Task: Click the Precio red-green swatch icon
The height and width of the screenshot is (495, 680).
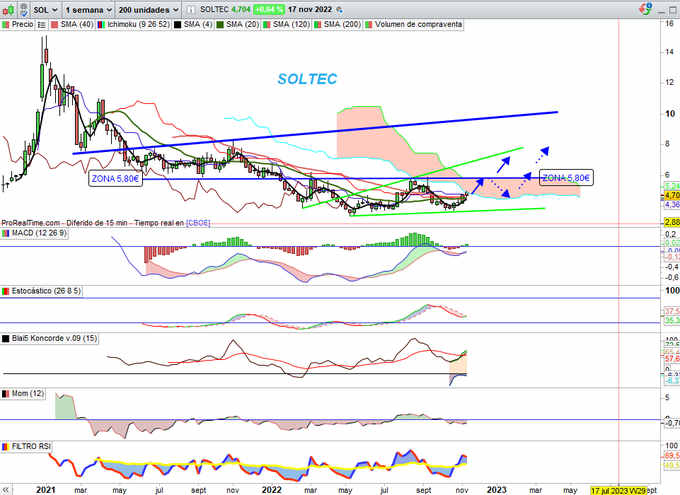Action: click(6, 25)
